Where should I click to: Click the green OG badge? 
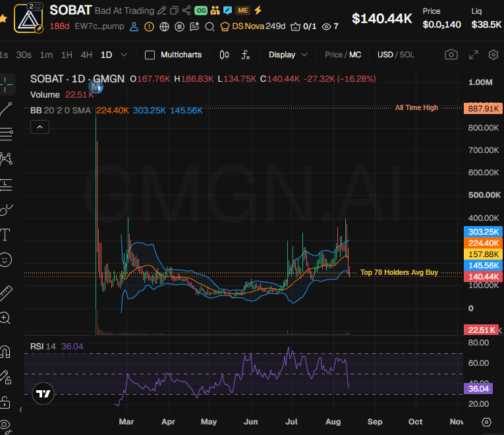pyautogui.click(x=201, y=11)
